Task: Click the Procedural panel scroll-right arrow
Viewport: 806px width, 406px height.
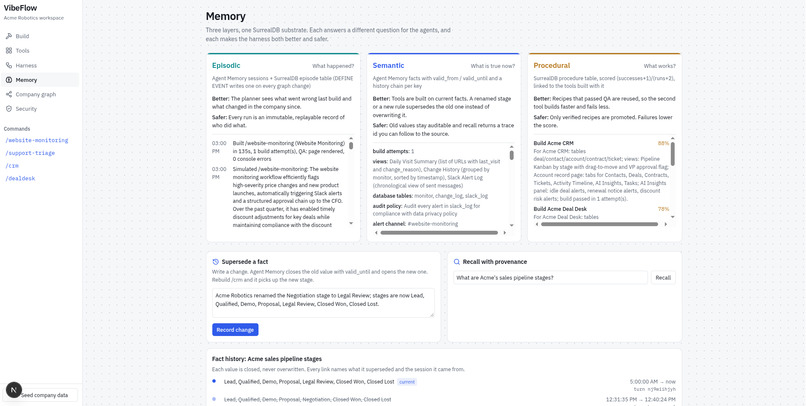Action: (666, 224)
